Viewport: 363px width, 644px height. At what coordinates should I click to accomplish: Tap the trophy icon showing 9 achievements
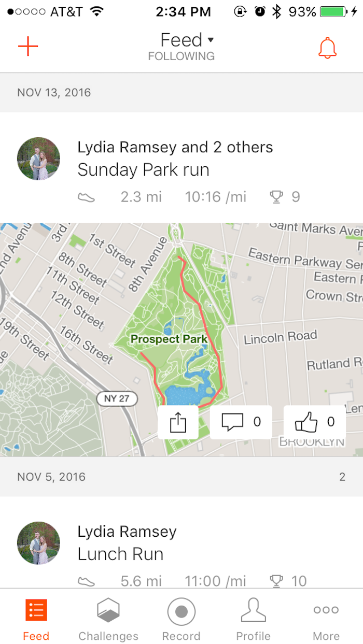(x=277, y=197)
